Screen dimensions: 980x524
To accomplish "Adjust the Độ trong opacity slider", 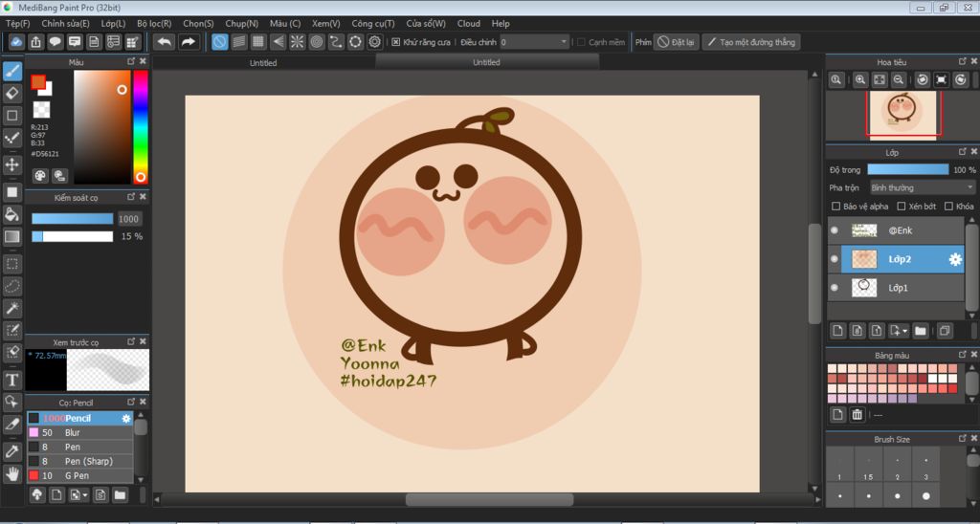I will pos(908,170).
